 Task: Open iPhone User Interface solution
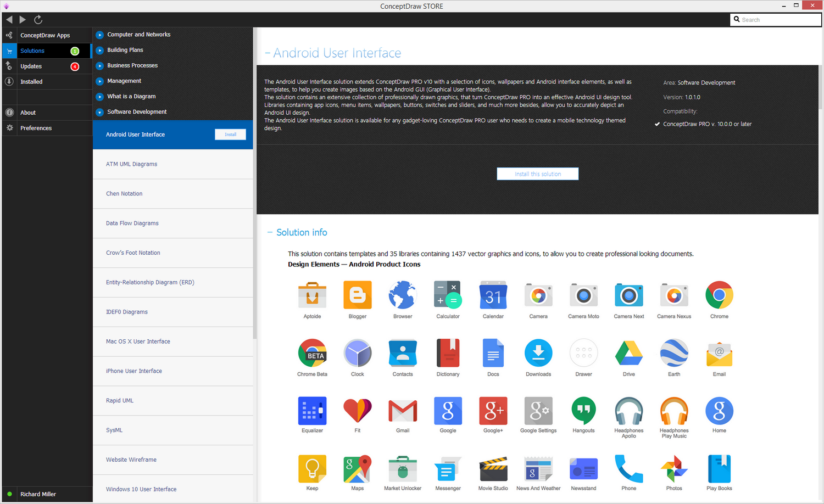pyautogui.click(x=172, y=371)
